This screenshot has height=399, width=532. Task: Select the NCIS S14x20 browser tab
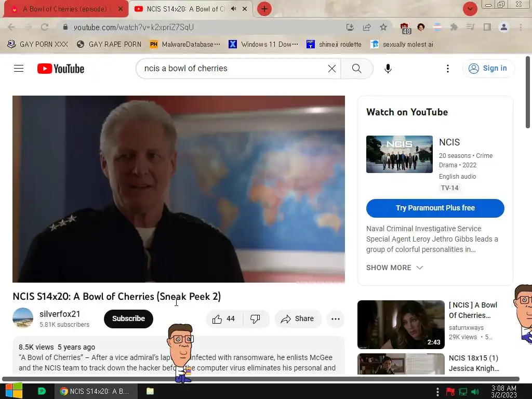185,9
